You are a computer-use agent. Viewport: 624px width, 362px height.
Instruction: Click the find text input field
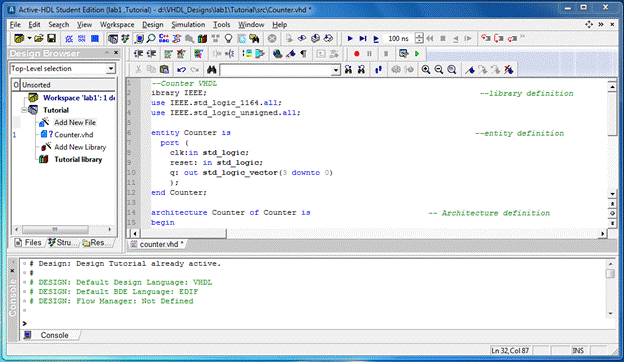coord(277,70)
